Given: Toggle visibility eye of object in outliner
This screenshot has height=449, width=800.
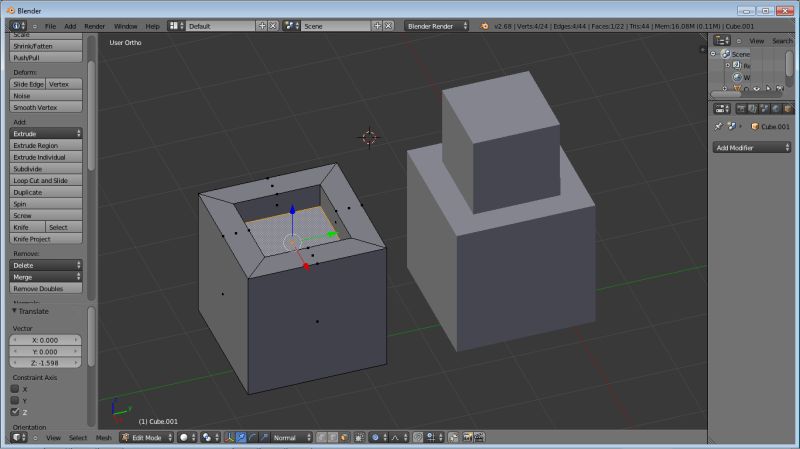Looking at the screenshot, I should click(756, 88).
